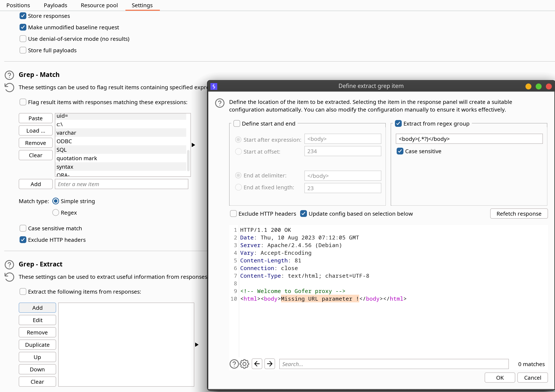The width and height of the screenshot is (555, 392).
Task: Enable Case sensitive match
Action: coord(23,228)
